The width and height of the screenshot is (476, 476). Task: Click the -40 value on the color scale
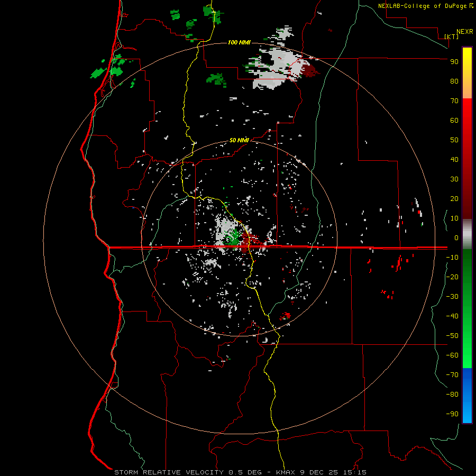452,316
